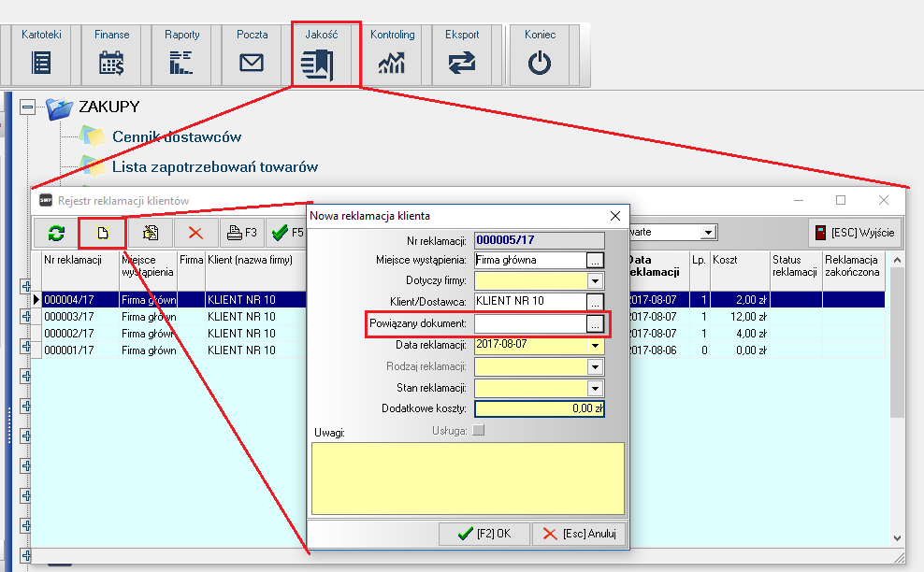Open the Data reklamacji date picker
The height and width of the screenshot is (572, 924).
coord(595,345)
